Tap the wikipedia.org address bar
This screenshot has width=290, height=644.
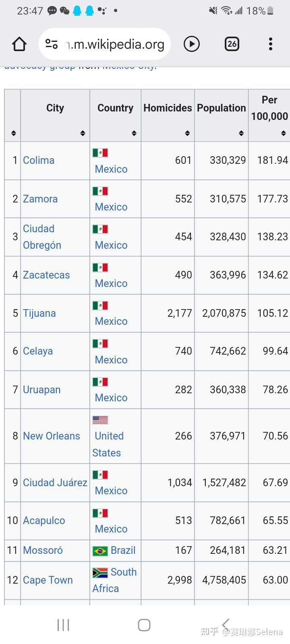tap(105, 44)
